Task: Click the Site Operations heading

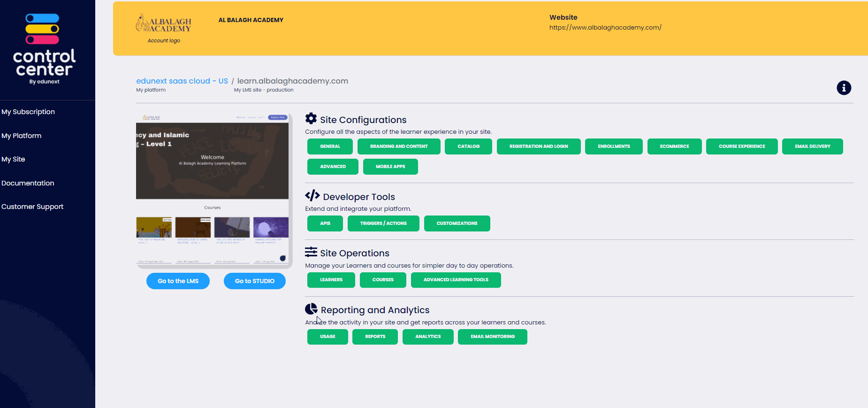Action: (x=355, y=253)
